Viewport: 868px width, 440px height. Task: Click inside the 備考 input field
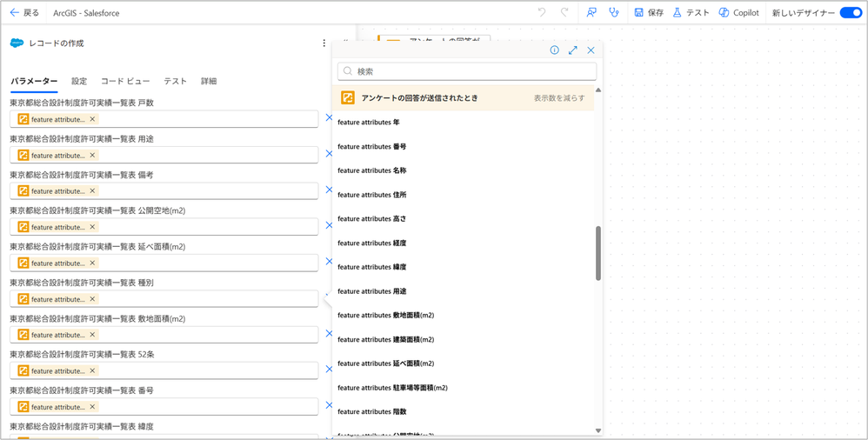[x=164, y=191]
